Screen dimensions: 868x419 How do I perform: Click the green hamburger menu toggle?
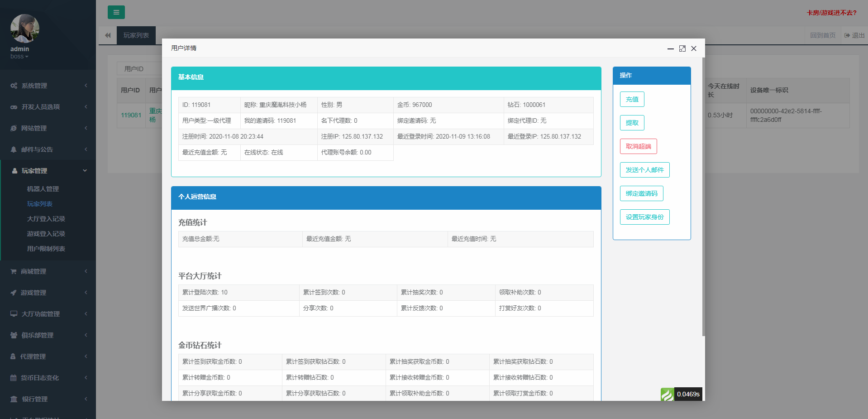point(116,12)
